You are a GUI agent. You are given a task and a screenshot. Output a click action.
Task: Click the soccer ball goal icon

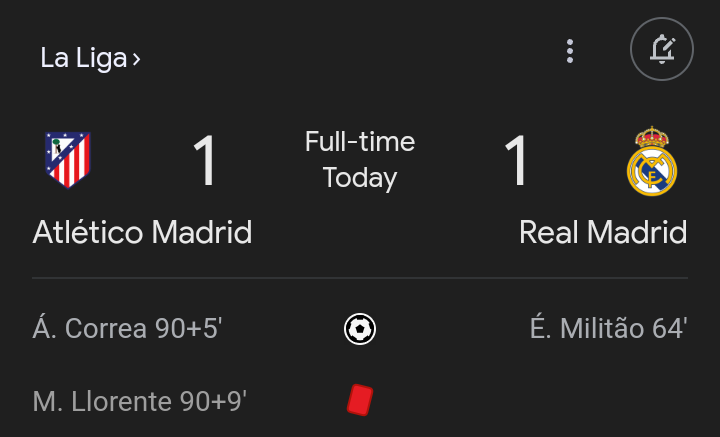point(360,329)
